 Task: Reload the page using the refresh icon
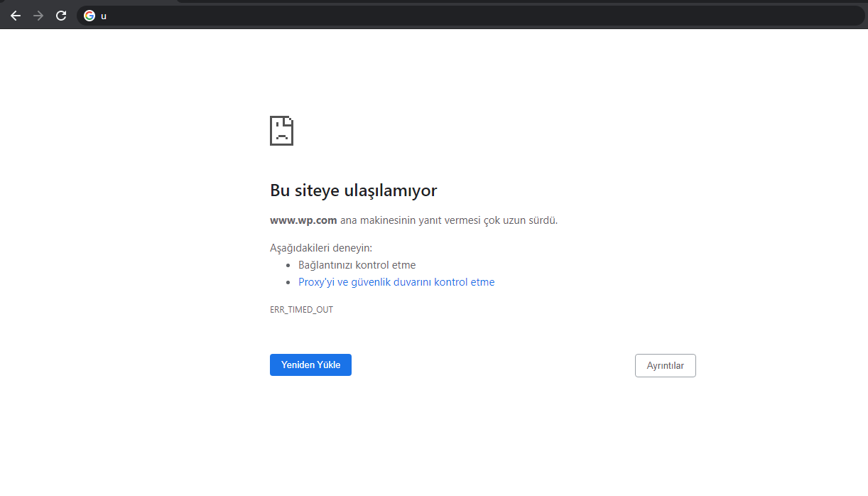click(x=61, y=16)
